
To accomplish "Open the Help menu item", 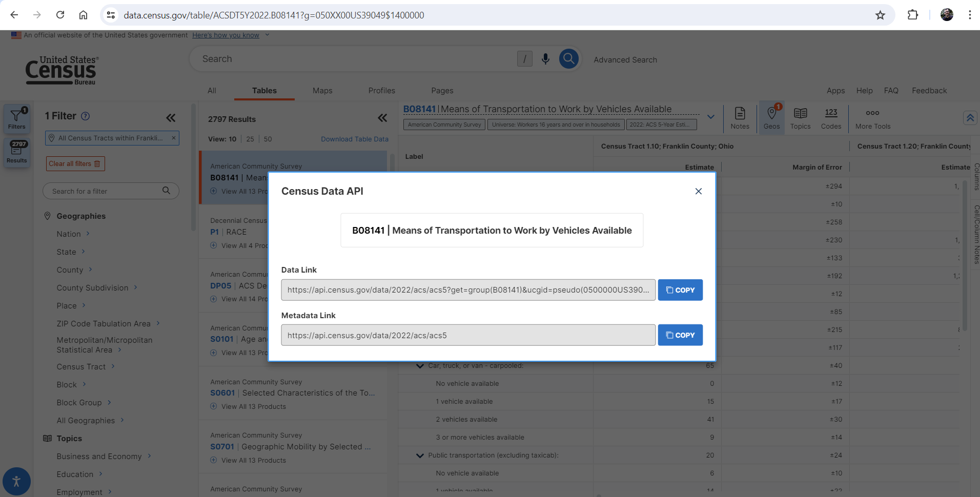I will (x=864, y=90).
